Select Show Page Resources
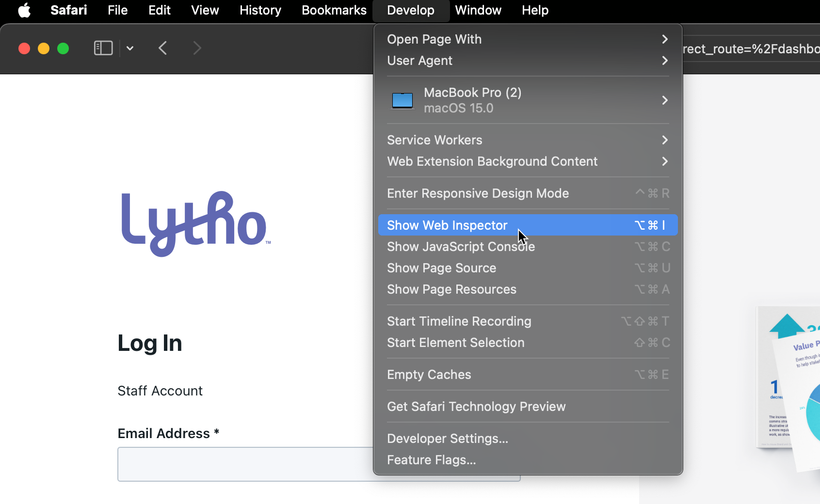Screen dimensions: 820x504 click(528, 289)
